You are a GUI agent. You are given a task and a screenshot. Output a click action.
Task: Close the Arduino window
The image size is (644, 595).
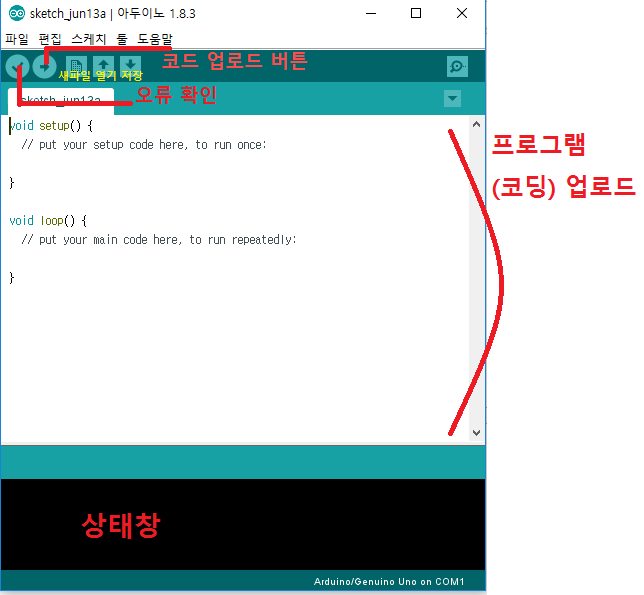coord(462,13)
